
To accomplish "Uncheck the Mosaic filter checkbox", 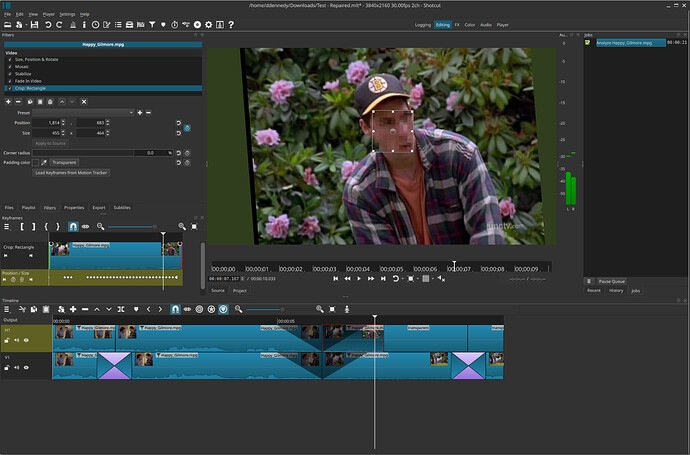I will [10, 67].
